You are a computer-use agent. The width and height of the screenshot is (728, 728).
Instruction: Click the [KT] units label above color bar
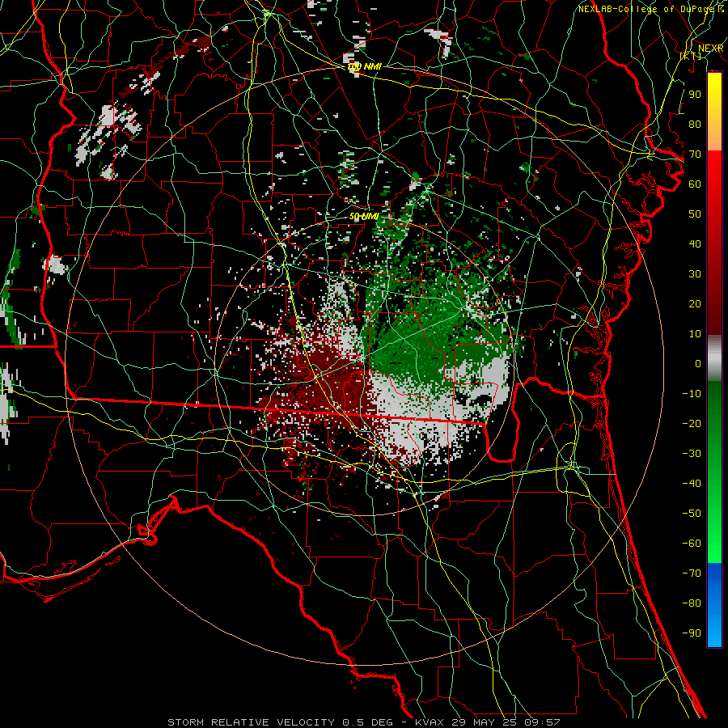(x=691, y=56)
